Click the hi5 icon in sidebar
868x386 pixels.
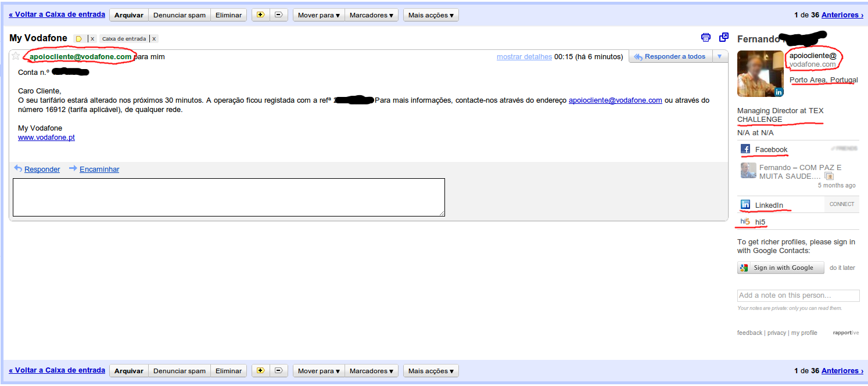click(x=745, y=222)
